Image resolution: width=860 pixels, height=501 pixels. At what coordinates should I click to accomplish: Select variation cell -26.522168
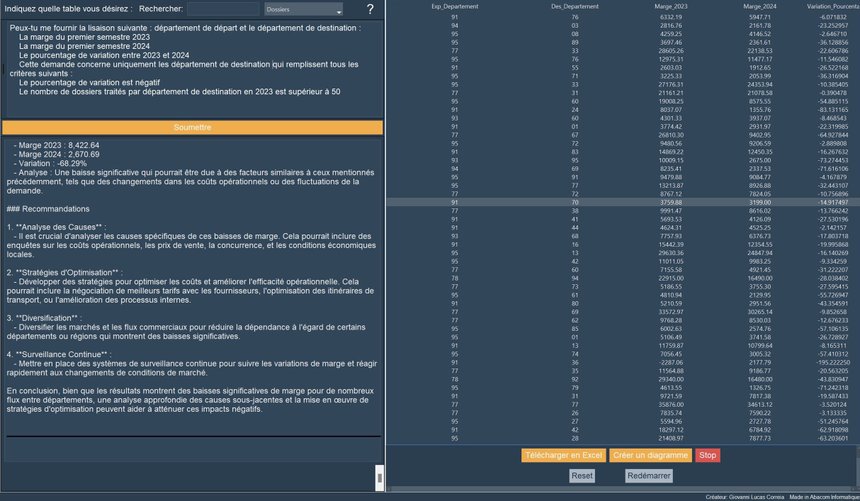coord(833,67)
